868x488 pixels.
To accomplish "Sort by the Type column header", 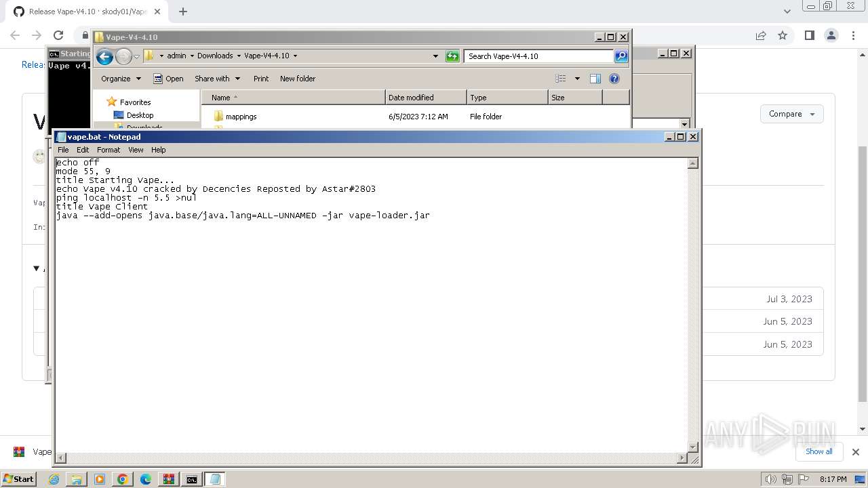I will [x=507, y=98].
